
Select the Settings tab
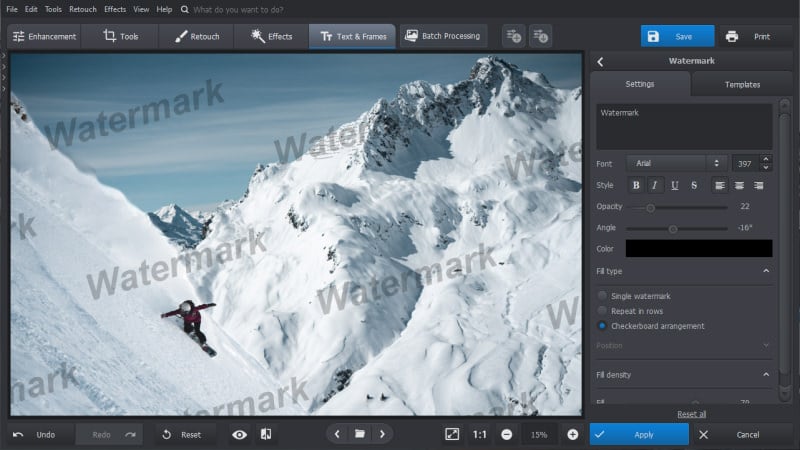[640, 84]
